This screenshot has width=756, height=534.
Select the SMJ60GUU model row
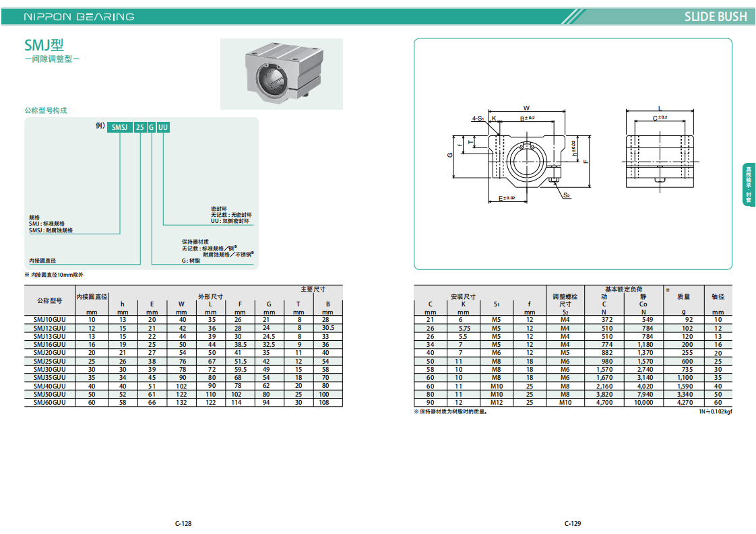pyautogui.click(x=183, y=403)
